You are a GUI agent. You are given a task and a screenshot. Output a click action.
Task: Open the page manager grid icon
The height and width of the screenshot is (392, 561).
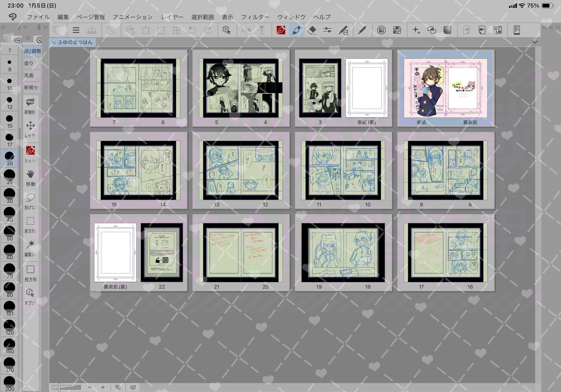tap(497, 30)
